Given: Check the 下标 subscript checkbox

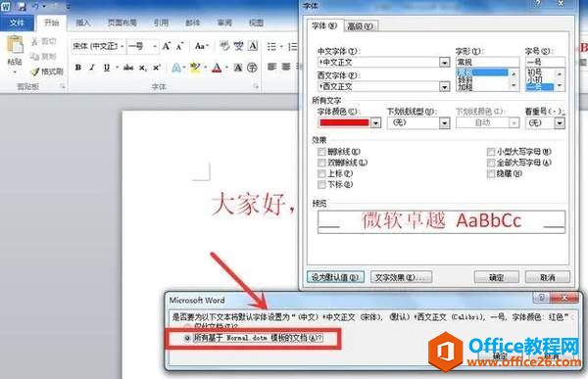Looking at the screenshot, I should click(x=321, y=184).
